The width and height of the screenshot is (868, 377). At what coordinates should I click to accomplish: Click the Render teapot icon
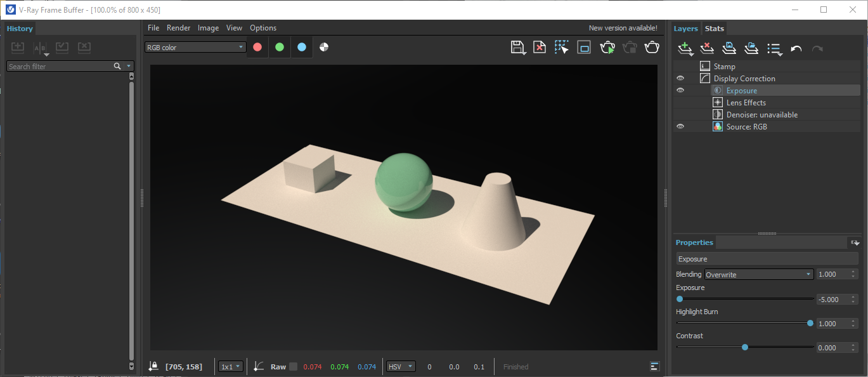pos(652,47)
